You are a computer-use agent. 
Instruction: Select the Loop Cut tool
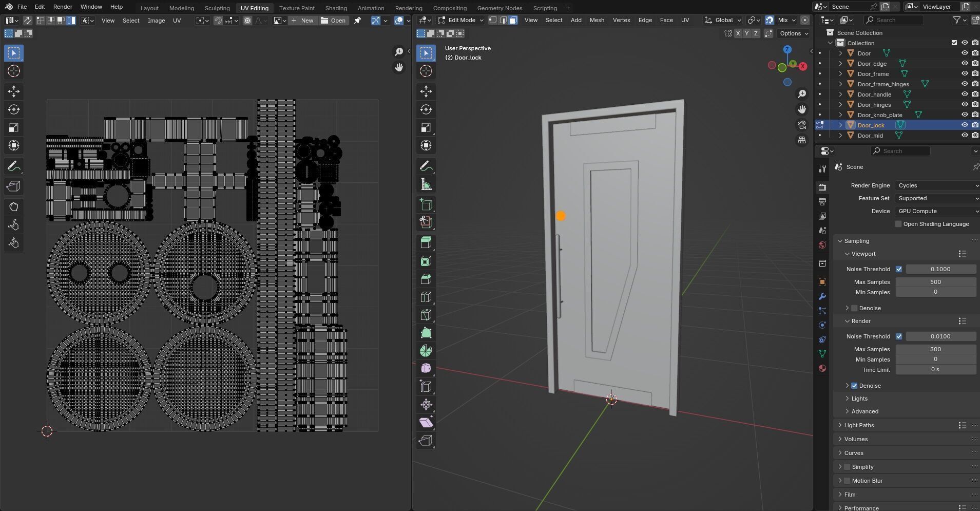426,297
